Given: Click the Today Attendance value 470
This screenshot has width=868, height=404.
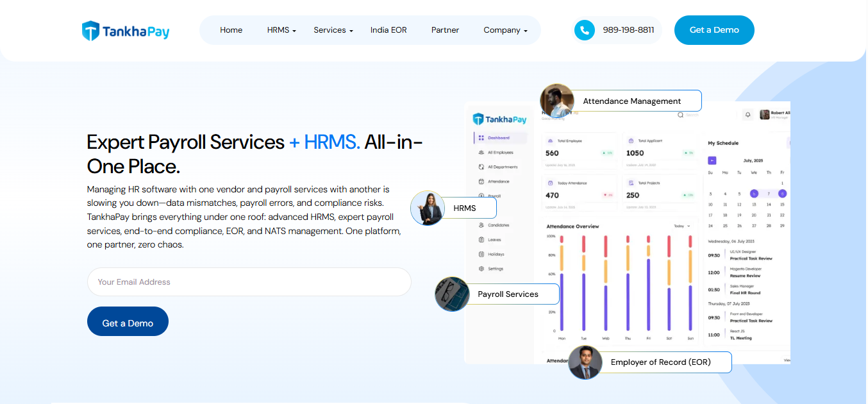Looking at the screenshot, I should tap(552, 196).
